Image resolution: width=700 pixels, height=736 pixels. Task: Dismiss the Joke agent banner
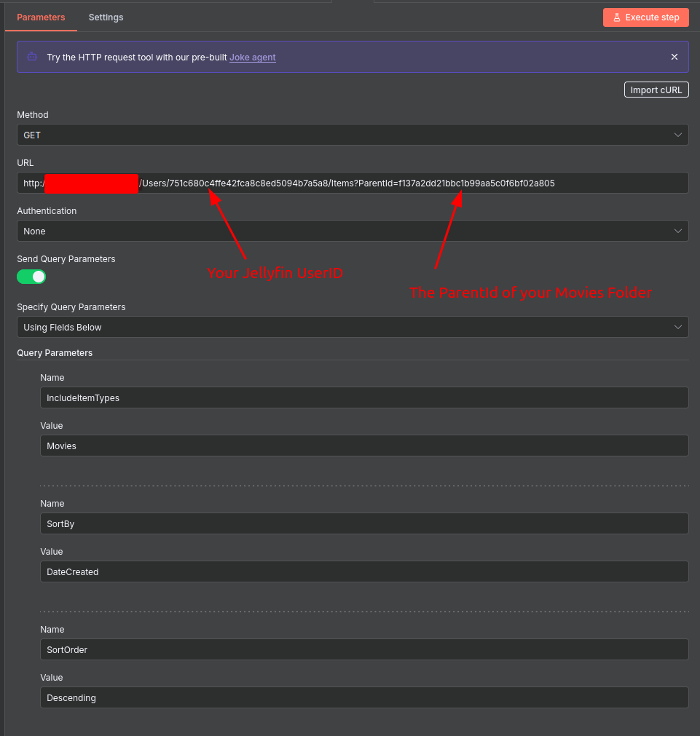tap(675, 57)
